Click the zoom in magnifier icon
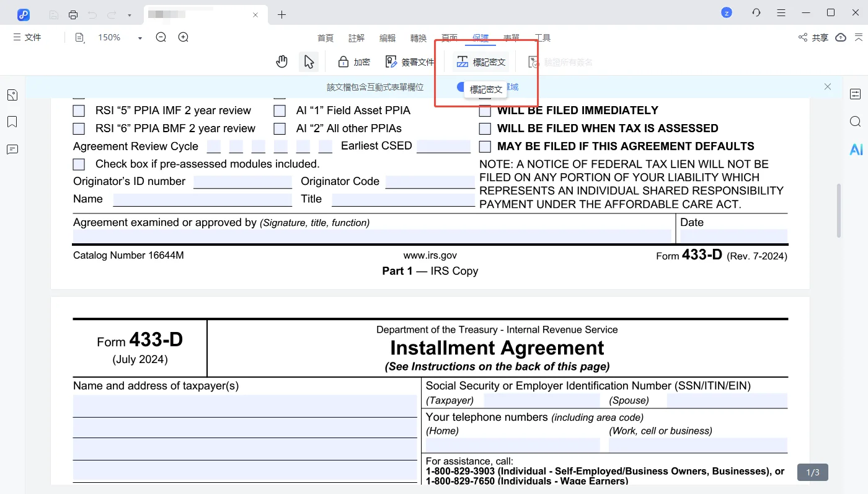The width and height of the screenshot is (868, 494). click(x=184, y=37)
